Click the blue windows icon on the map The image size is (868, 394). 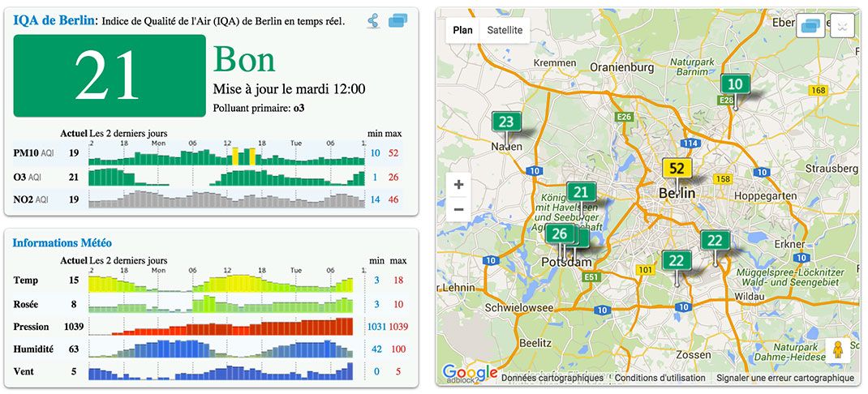point(812,27)
